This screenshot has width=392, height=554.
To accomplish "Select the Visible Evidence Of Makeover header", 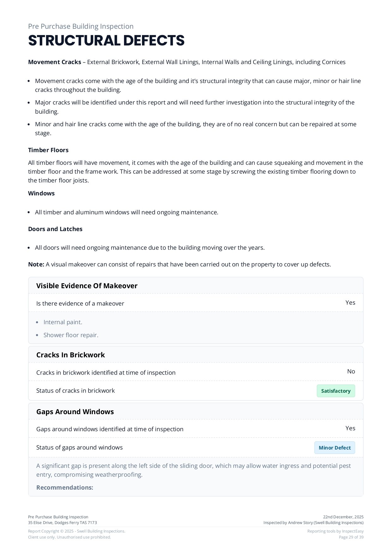I will coord(87,286).
